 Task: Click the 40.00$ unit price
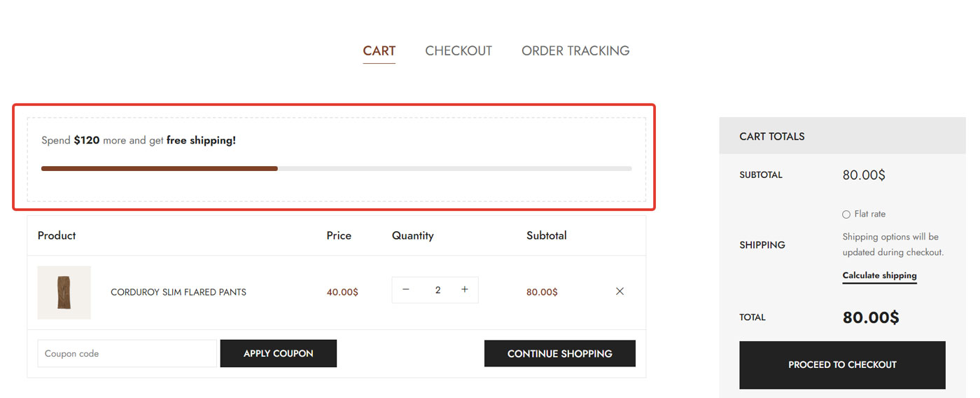pos(342,292)
